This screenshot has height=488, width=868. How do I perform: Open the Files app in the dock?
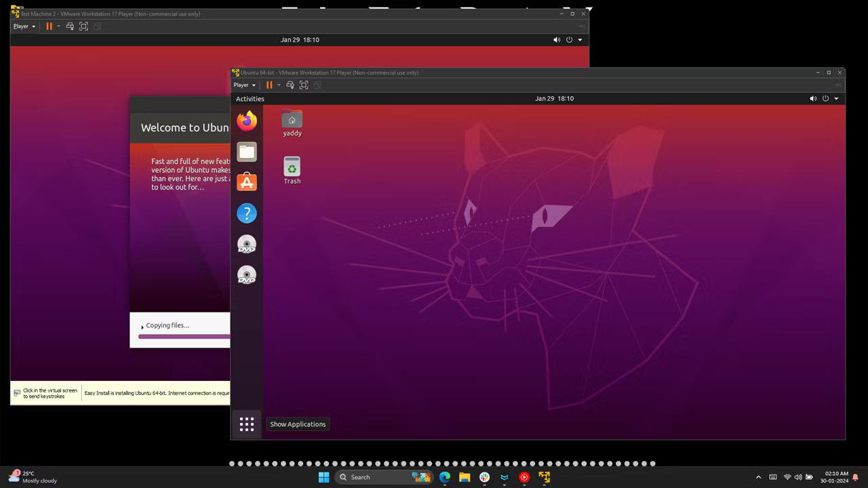(246, 151)
